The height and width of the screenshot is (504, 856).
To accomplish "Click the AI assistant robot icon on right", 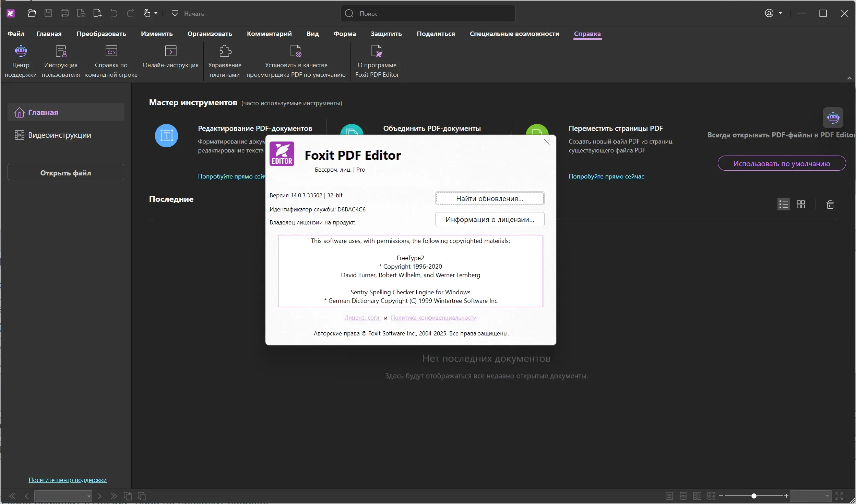I will click(x=833, y=118).
